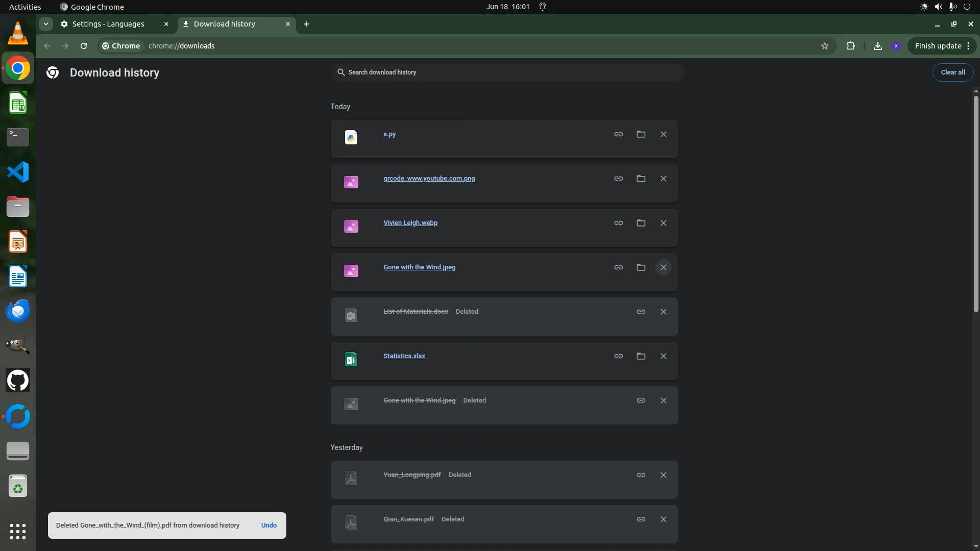Open the Gone with the Wind.jpeg link
The image size is (980, 551).
click(x=419, y=267)
